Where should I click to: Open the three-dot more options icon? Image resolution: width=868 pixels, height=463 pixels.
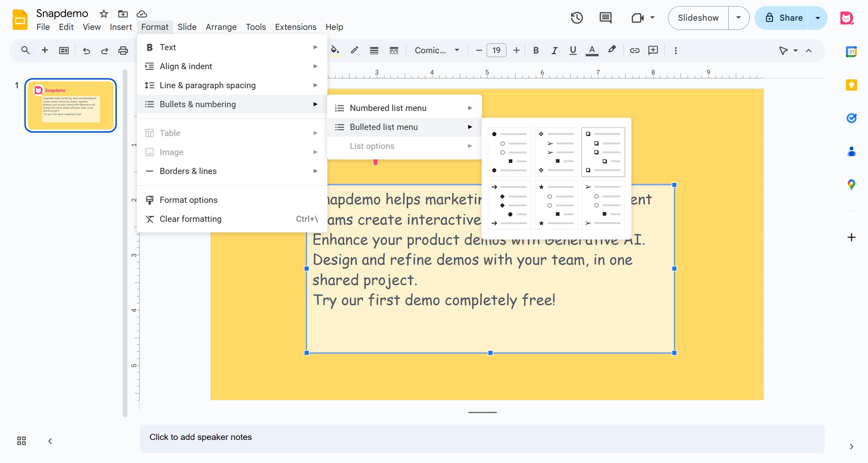pyautogui.click(x=675, y=51)
